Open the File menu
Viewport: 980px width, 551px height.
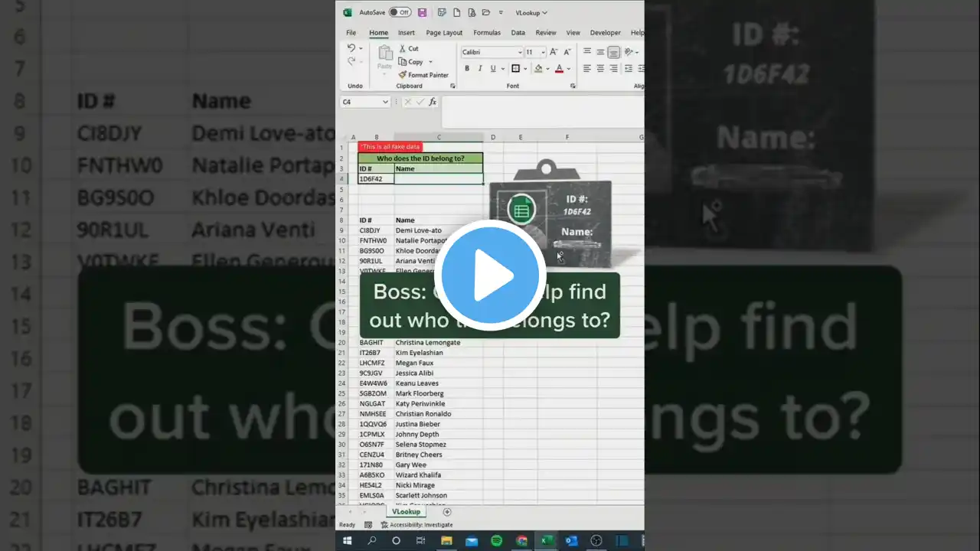coord(351,33)
